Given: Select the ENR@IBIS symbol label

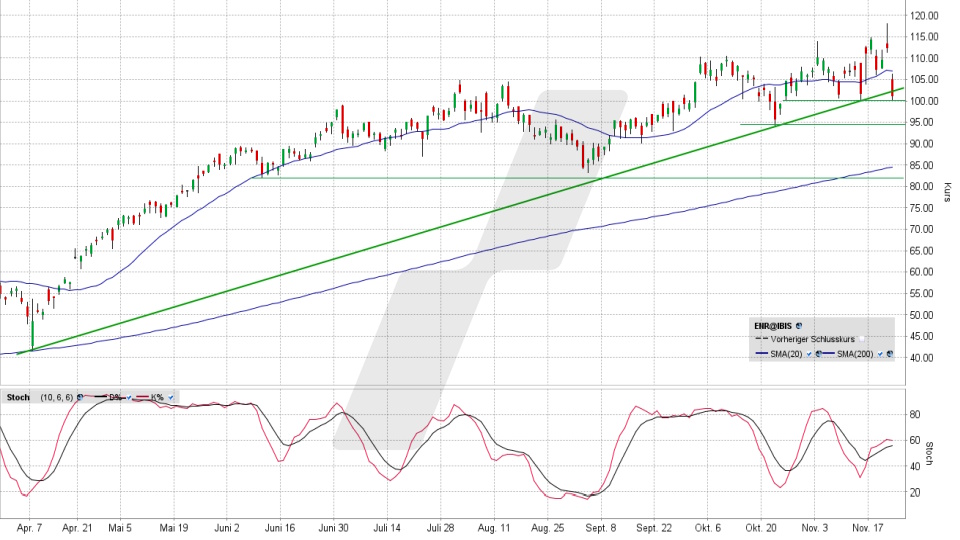Looking at the screenshot, I should click(773, 326).
